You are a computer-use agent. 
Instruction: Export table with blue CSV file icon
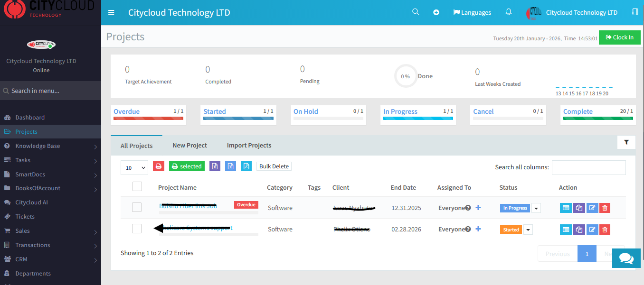coord(230,166)
